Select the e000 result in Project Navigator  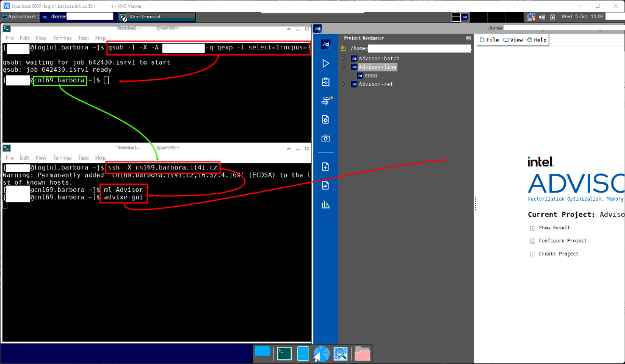pos(370,76)
